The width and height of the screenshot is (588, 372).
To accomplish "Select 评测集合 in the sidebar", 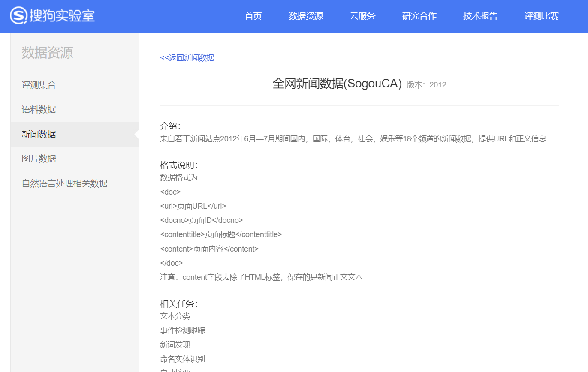I will tap(39, 85).
